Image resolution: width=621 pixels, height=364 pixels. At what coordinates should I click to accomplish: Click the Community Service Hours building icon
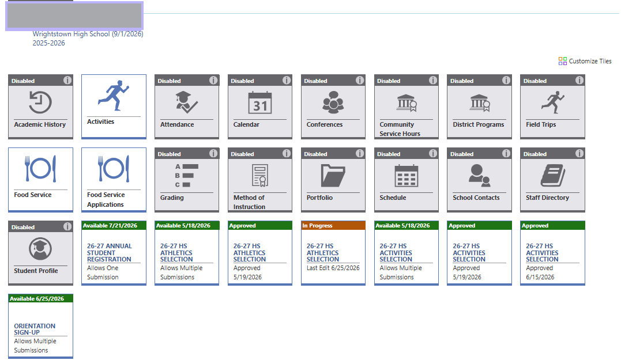(407, 103)
